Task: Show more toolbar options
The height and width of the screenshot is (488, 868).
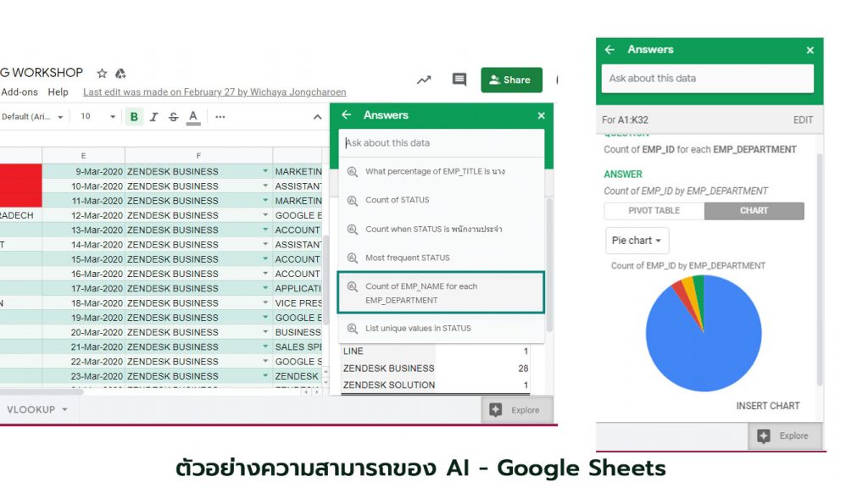Action: (x=220, y=117)
